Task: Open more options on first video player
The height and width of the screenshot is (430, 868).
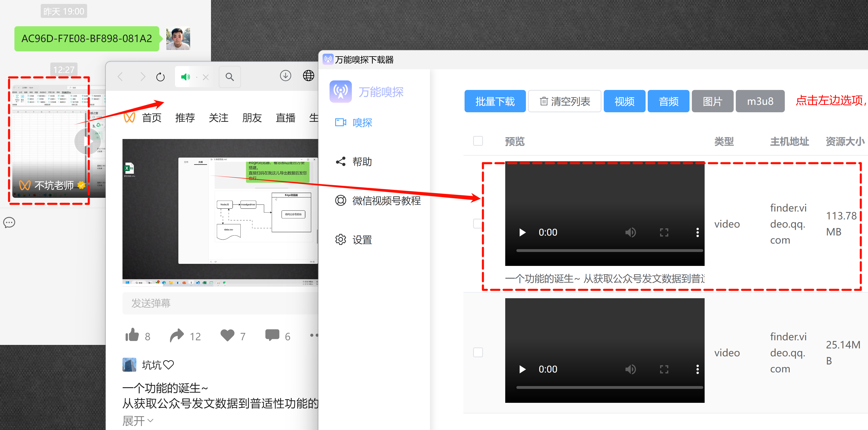Action: [x=697, y=232]
